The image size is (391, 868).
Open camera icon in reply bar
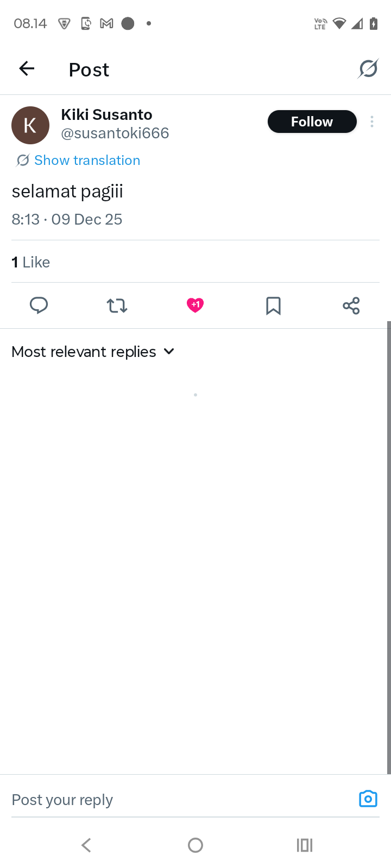368,799
